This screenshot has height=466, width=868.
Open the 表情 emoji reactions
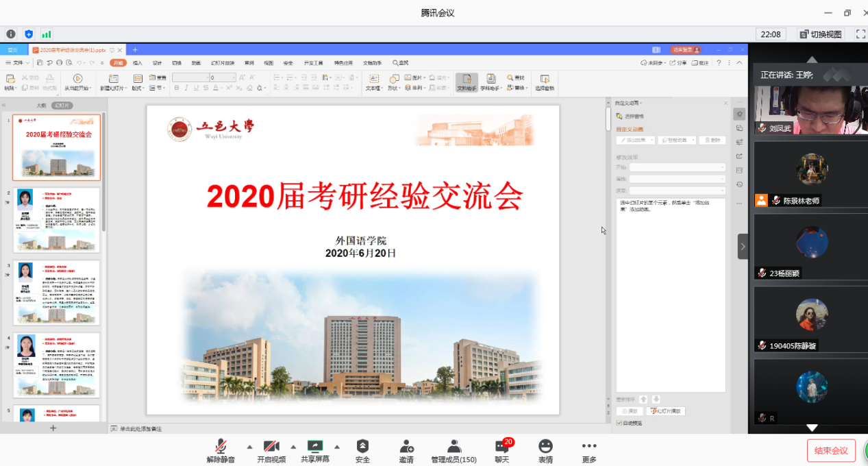click(545, 446)
